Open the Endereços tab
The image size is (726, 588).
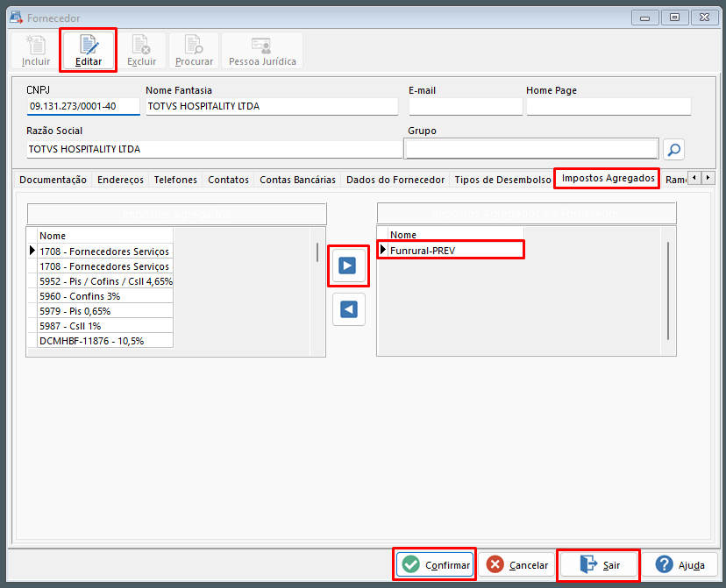tap(120, 180)
